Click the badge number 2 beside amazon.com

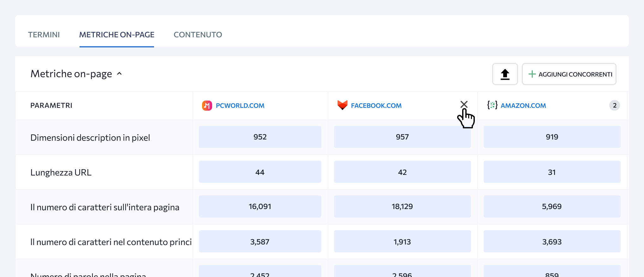[x=615, y=105]
